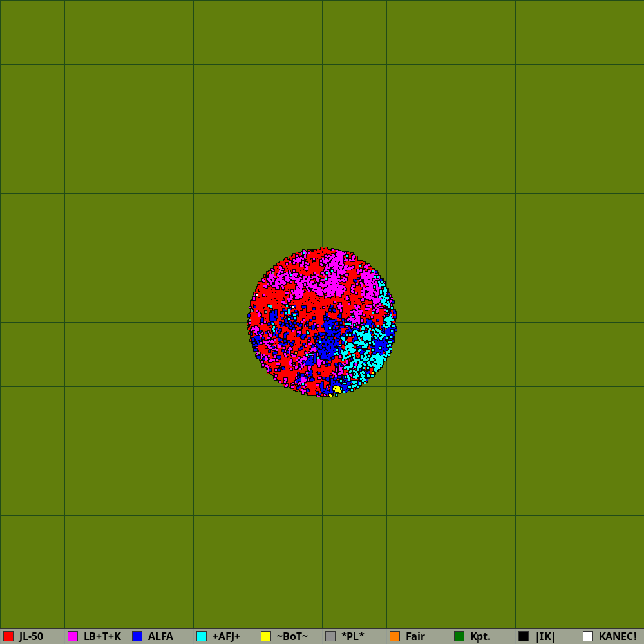Select the JL-50 legend label
Viewport: 644px width, 644px height.
tap(31, 636)
